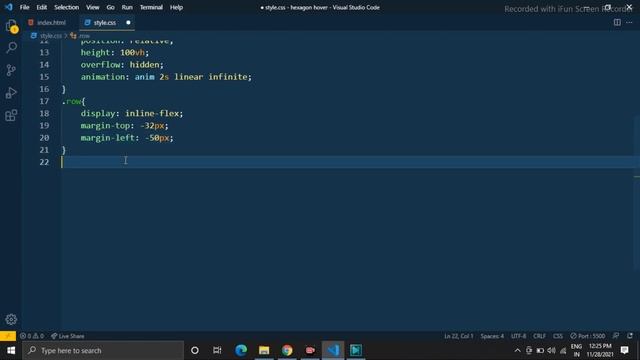Image resolution: width=640 pixels, height=360 pixels.
Task: Click the split editor right icon
Action: (x=617, y=22)
